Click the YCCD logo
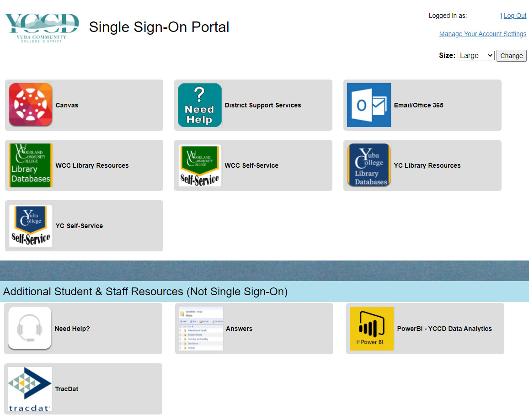Image resolution: width=529 pixels, height=420 pixels. [x=42, y=27]
